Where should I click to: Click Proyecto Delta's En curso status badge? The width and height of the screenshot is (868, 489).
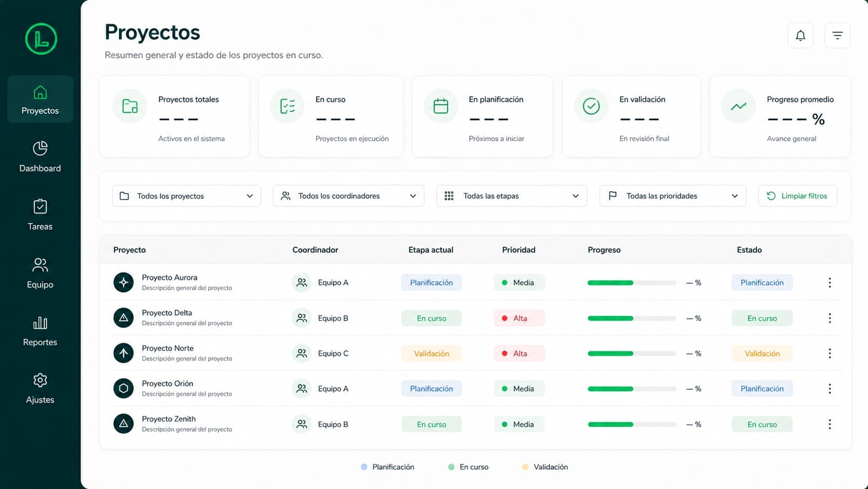coord(762,318)
